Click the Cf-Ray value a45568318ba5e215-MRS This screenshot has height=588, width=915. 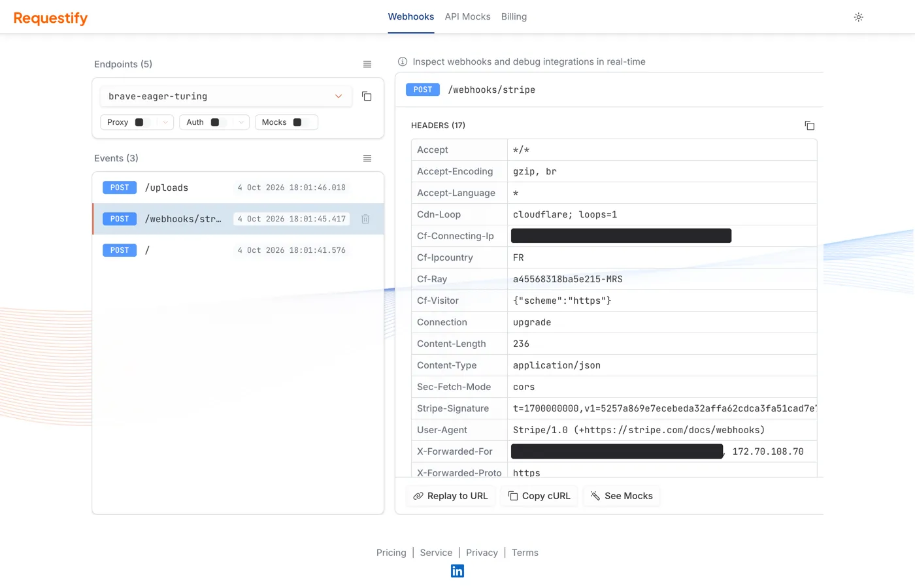pyautogui.click(x=567, y=279)
